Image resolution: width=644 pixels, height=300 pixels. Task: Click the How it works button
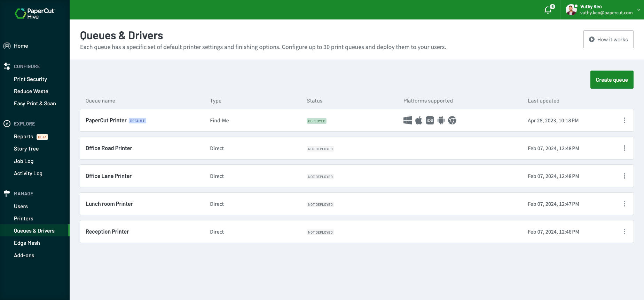coord(608,39)
